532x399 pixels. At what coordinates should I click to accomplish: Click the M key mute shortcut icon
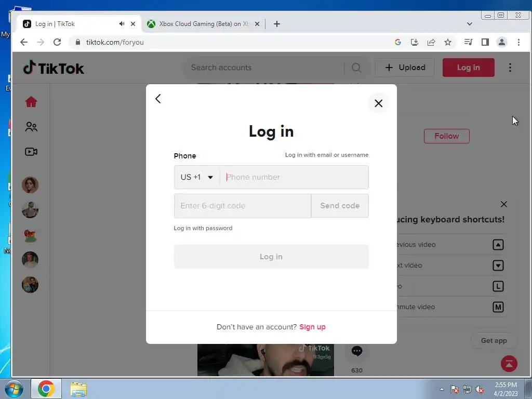pos(498,307)
